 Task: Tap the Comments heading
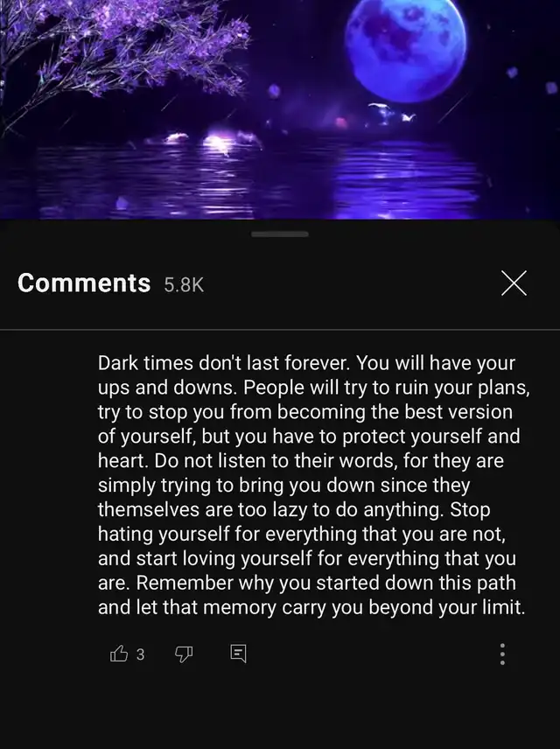[84, 283]
